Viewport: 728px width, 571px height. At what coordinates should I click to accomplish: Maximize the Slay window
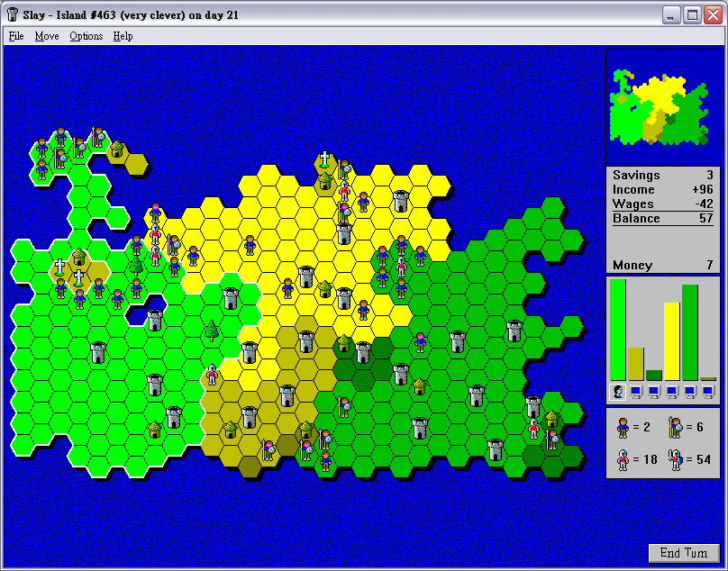tap(692, 14)
